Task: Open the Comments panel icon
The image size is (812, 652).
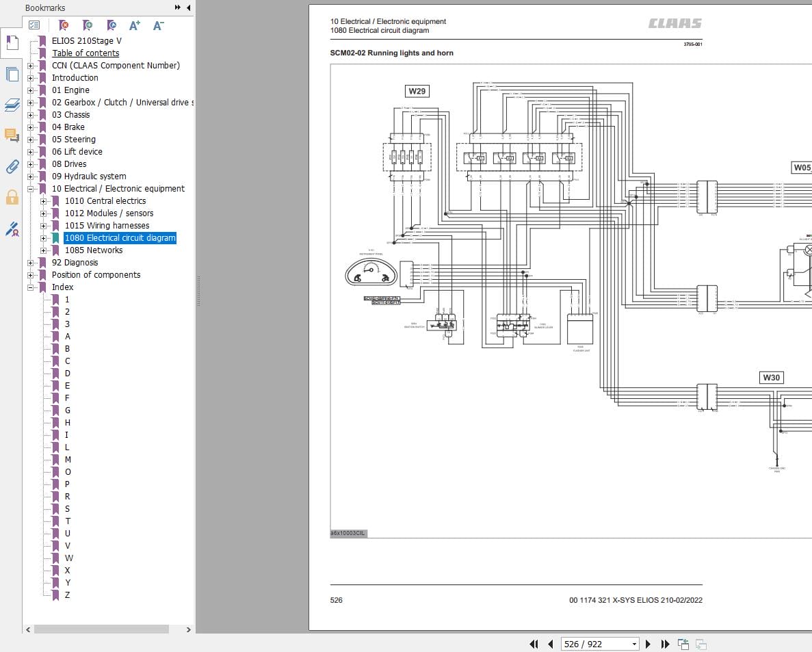Action: click(12, 135)
